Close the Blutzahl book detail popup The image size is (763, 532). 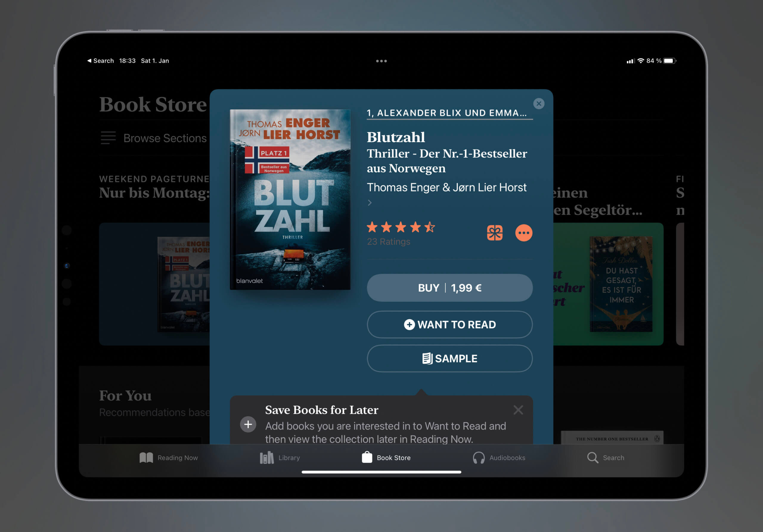pyautogui.click(x=539, y=104)
